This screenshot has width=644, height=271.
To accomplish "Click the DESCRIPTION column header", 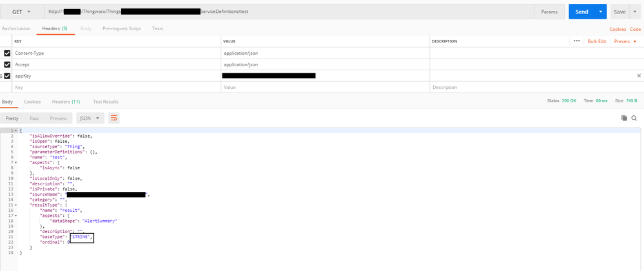I will (444, 41).
